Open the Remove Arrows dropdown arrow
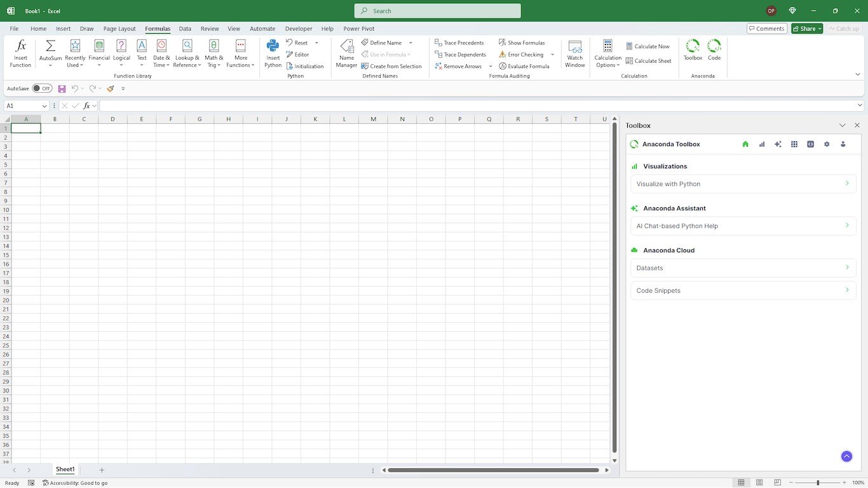 pos(491,66)
